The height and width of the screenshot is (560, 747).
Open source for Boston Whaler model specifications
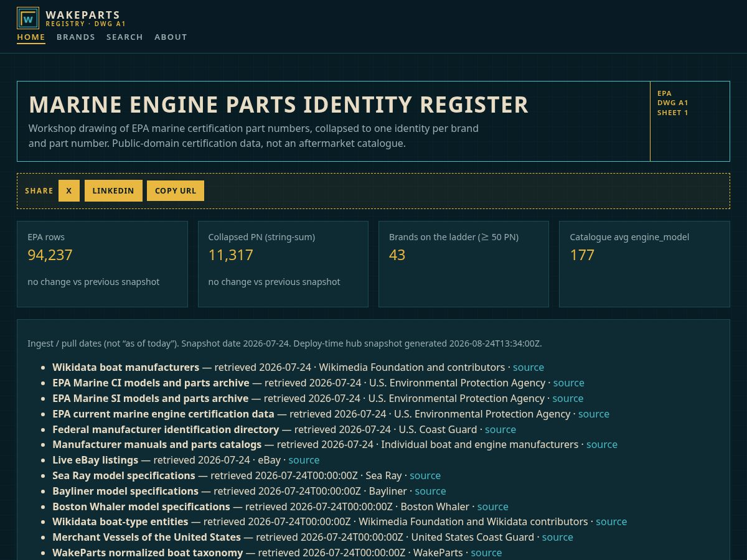[x=493, y=506]
